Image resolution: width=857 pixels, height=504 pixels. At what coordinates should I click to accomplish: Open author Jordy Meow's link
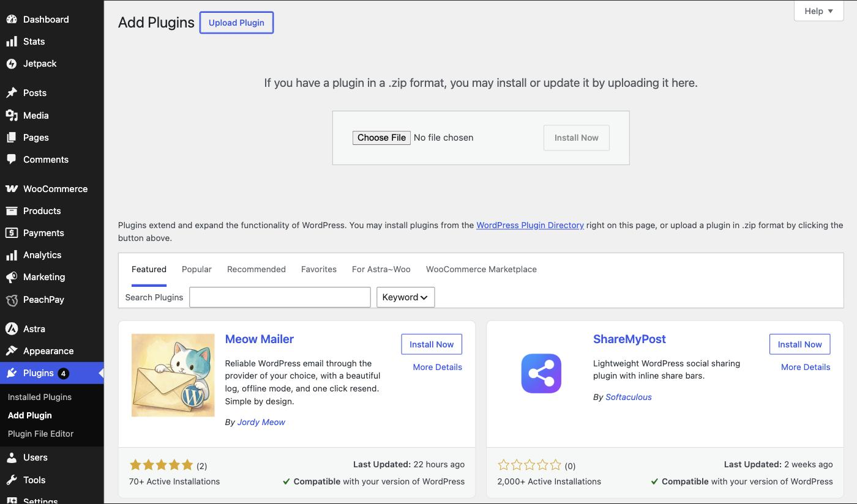click(x=261, y=422)
